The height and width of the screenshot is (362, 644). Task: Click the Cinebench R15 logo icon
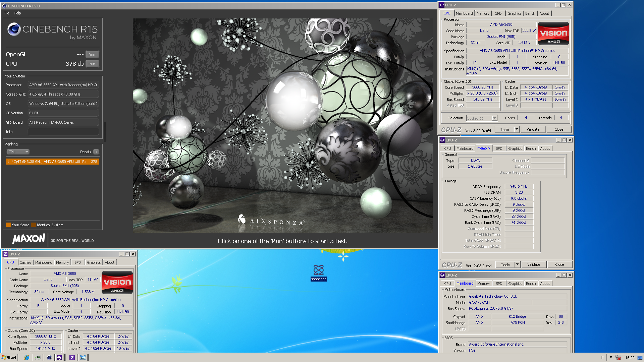14,29
